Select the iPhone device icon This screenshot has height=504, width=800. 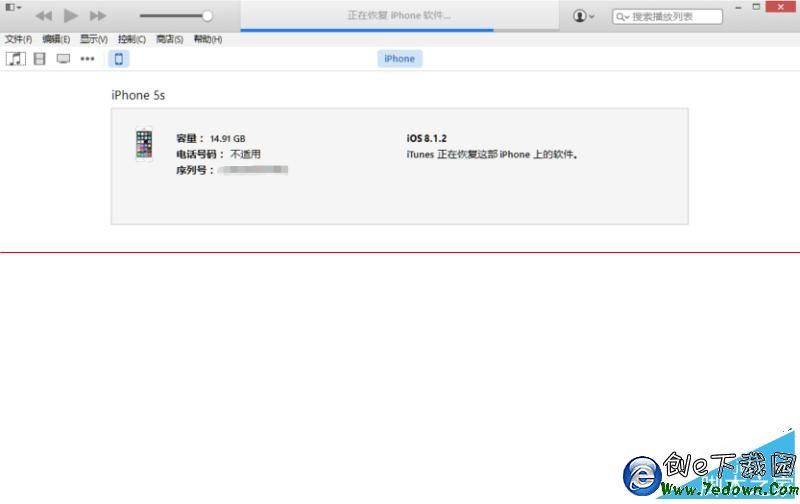point(118,59)
